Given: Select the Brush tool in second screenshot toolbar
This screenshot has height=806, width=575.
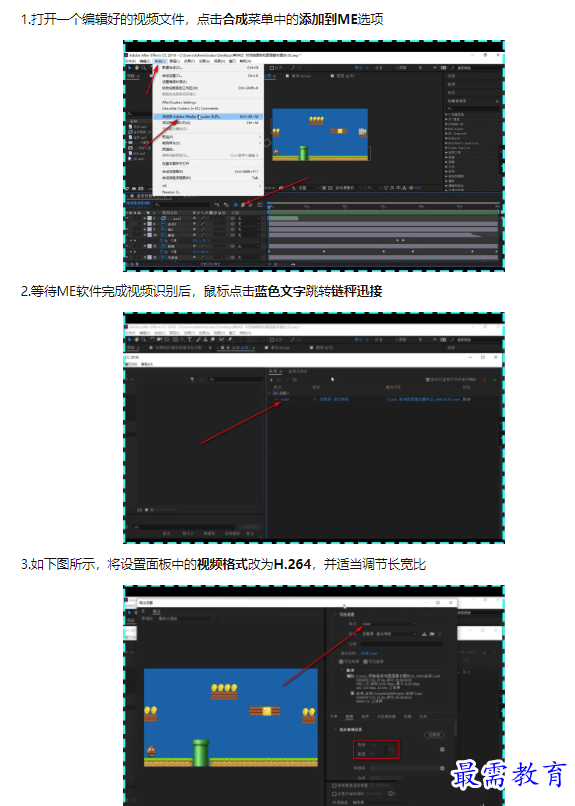Looking at the screenshot, I should pyautogui.click(x=198, y=339).
